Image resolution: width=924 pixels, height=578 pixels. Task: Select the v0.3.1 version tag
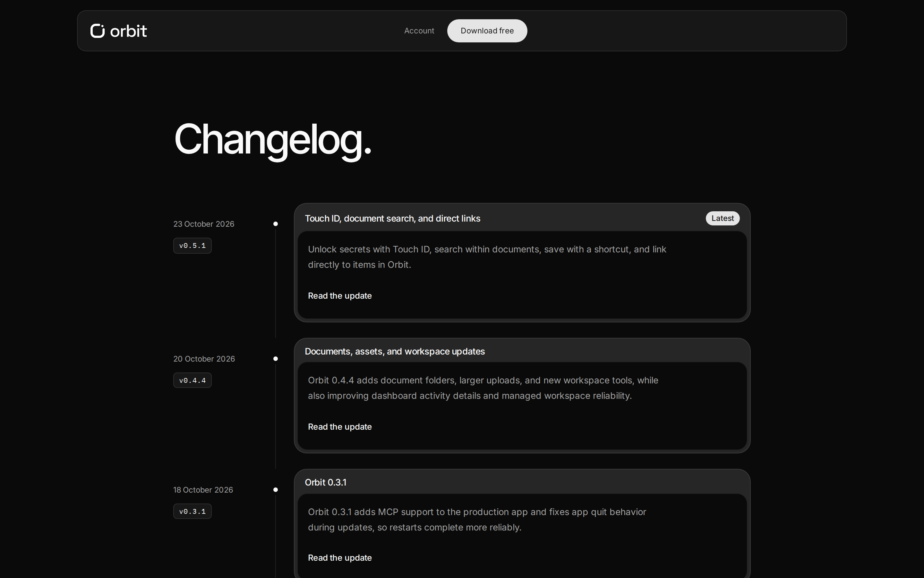pyautogui.click(x=193, y=512)
